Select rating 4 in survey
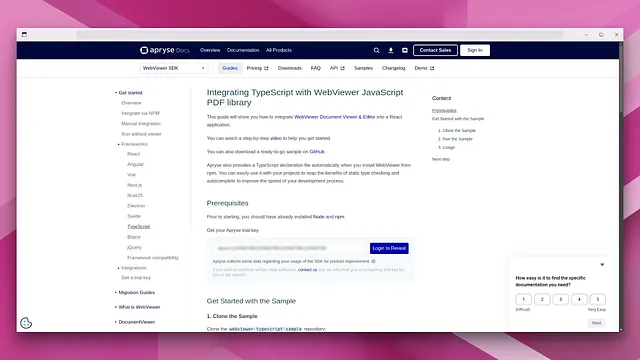This screenshot has width=640, height=360. [579, 299]
